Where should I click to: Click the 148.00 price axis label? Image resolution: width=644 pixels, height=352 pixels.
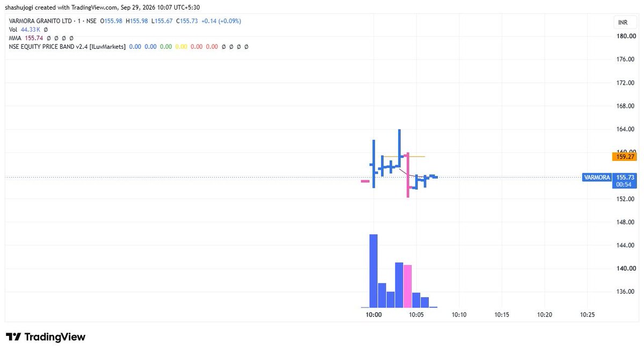pos(626,222)
